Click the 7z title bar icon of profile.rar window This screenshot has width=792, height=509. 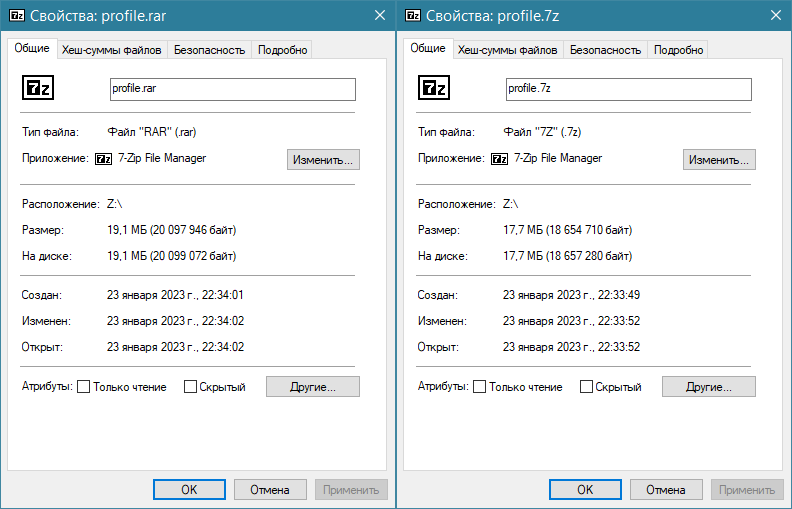pos(16,15)
